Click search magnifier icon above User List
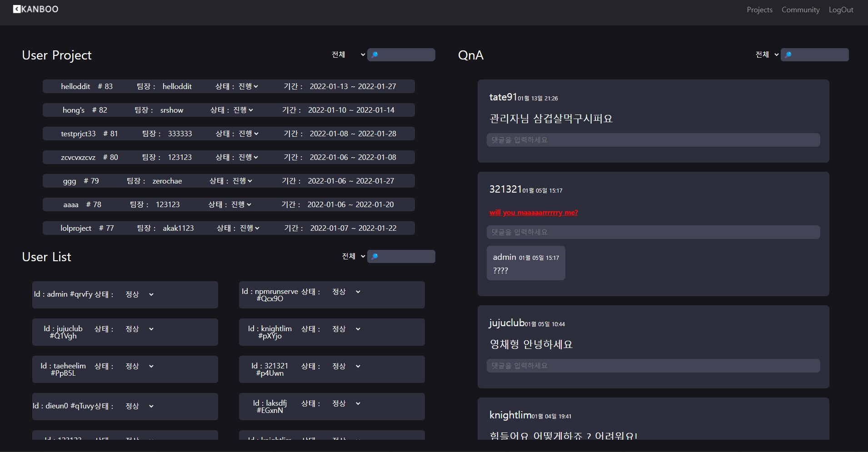Screen dimensions: 868x452 [375, 256]
